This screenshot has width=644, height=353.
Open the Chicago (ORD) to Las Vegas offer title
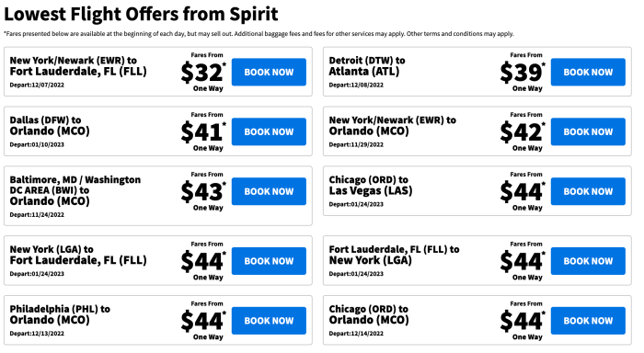tap(371, 185)
